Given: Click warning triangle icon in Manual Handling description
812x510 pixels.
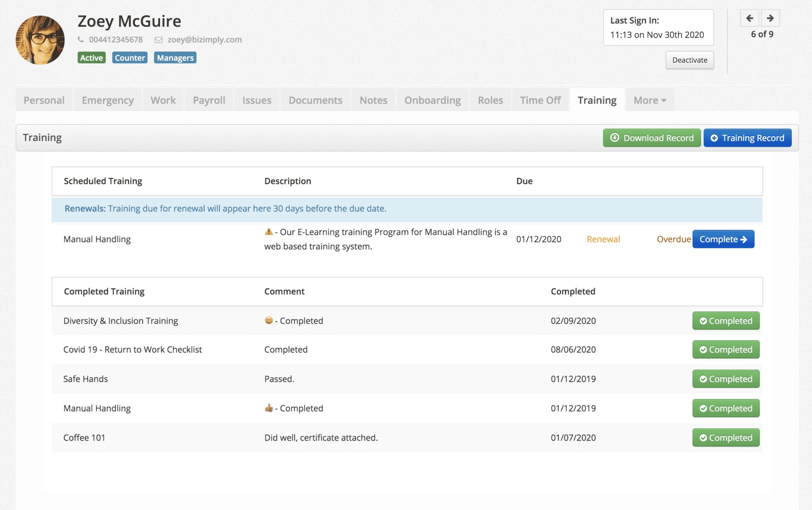Looking at the screenshot, I should point(269,232).
